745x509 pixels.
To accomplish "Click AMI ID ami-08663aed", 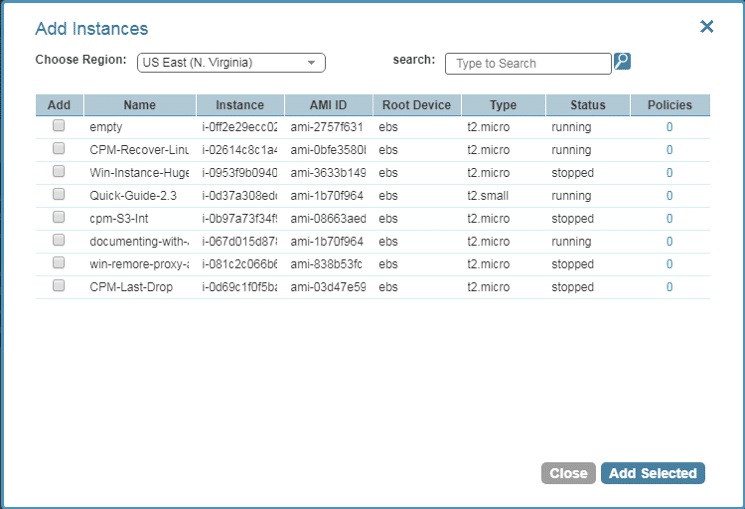I will [328, 219].
